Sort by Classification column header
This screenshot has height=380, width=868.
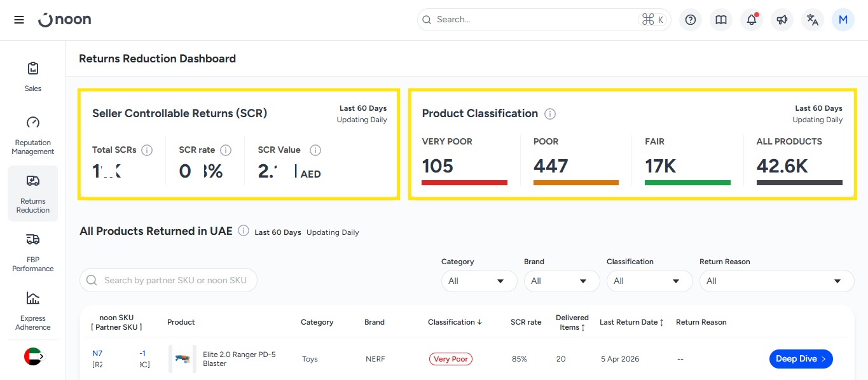point(455,322)
